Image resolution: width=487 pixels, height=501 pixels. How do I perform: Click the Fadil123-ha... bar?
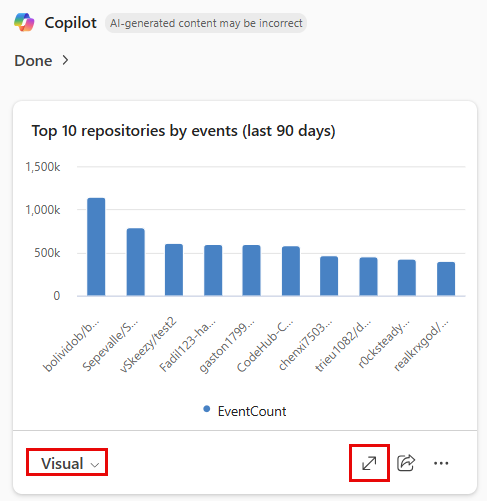coord(213,270)
